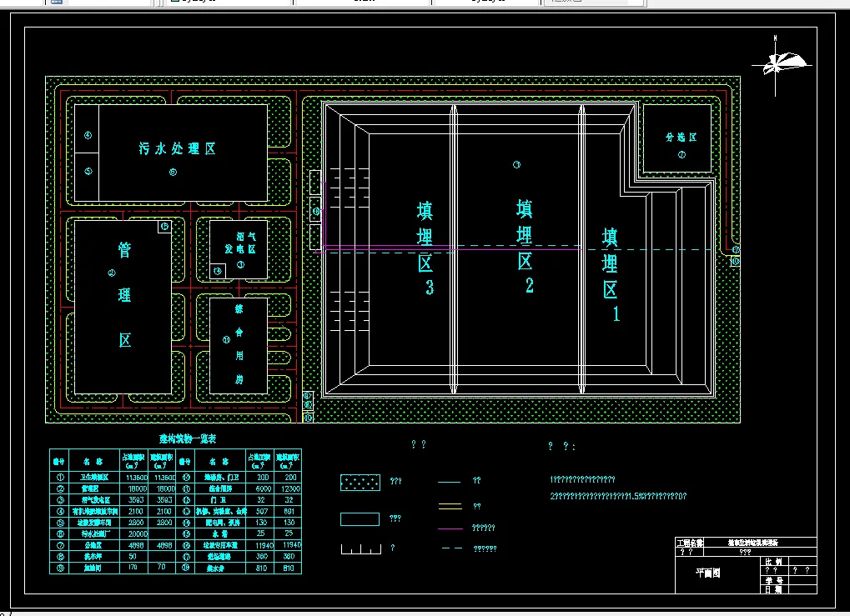Select the 综合用房 vertical label in the plan

point(239,344)
